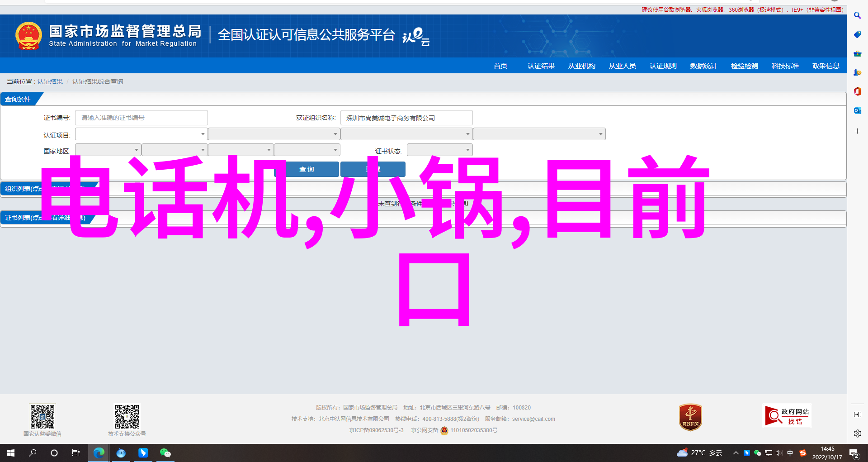Open Outlook from the Edge sidebar
The width and height of the screenshot is (868, 462).
click(857, 110)
